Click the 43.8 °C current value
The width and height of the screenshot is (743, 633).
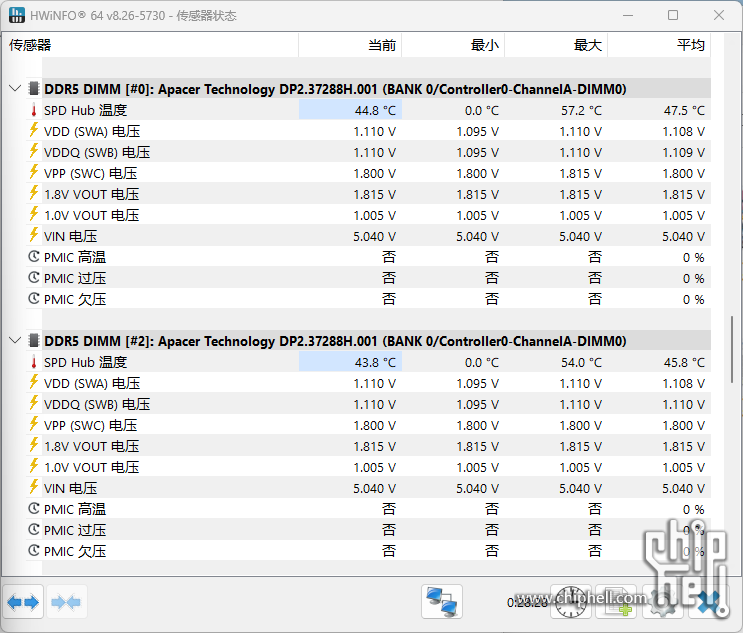(x=375, y=363)
